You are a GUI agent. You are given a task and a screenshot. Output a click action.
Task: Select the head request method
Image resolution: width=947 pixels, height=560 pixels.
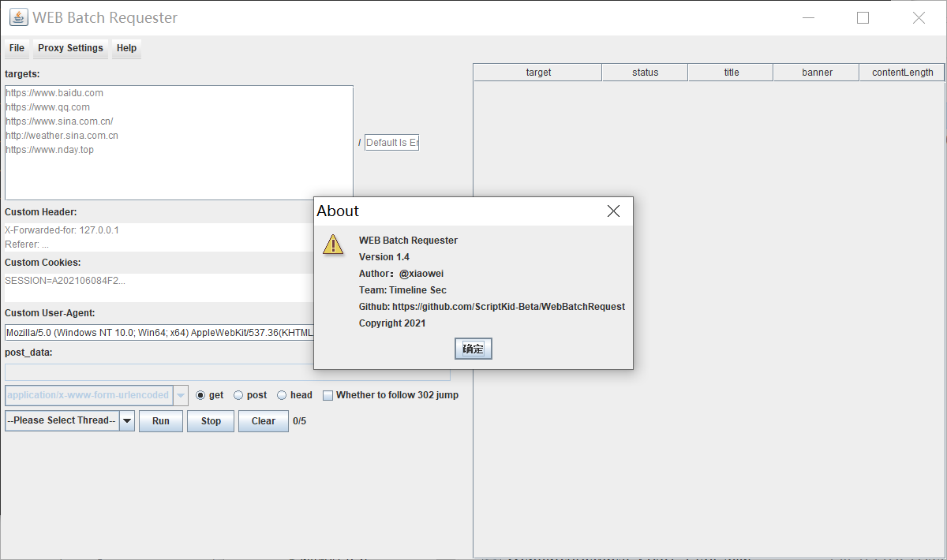[x=281, y=395]
